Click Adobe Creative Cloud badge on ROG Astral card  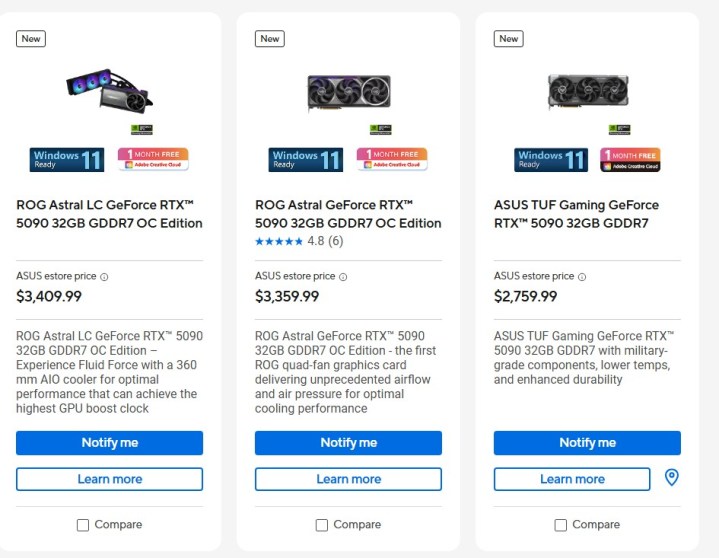click(x=391, y=159)
